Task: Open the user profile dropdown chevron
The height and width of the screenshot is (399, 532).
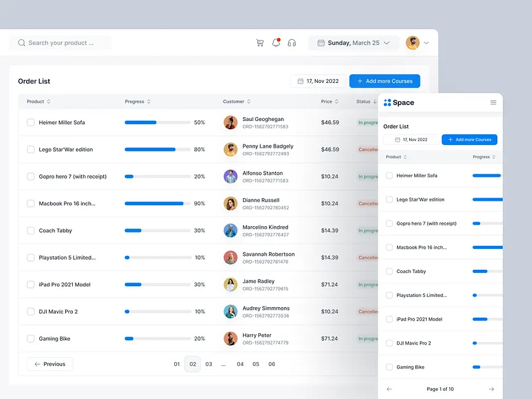Action: point(426,43)
